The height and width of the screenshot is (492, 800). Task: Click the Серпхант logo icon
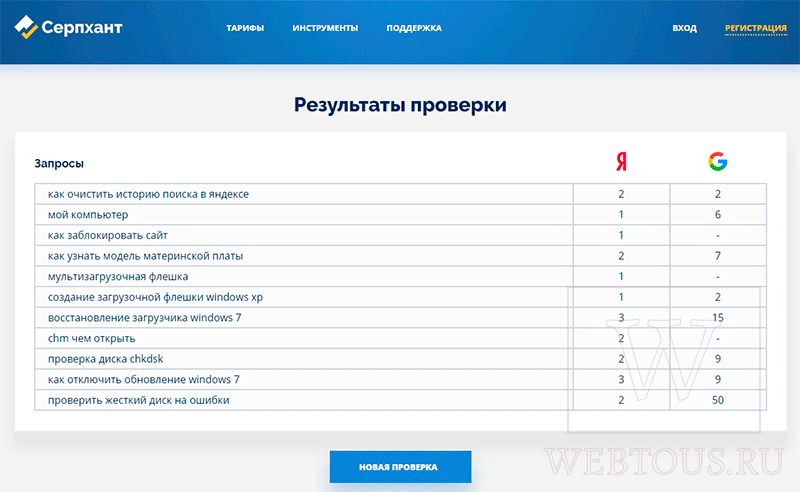[x=26, y=27]
